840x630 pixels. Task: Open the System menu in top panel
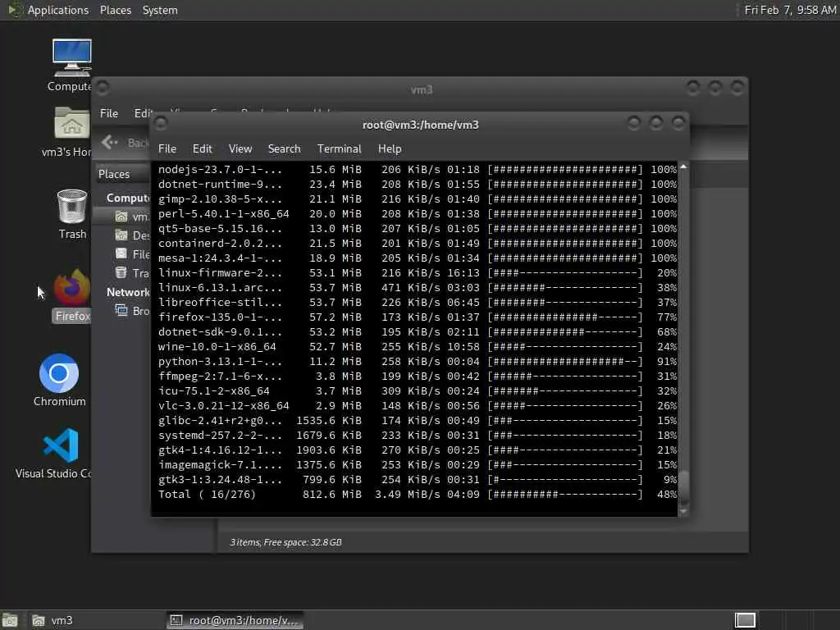click(160, 10)
